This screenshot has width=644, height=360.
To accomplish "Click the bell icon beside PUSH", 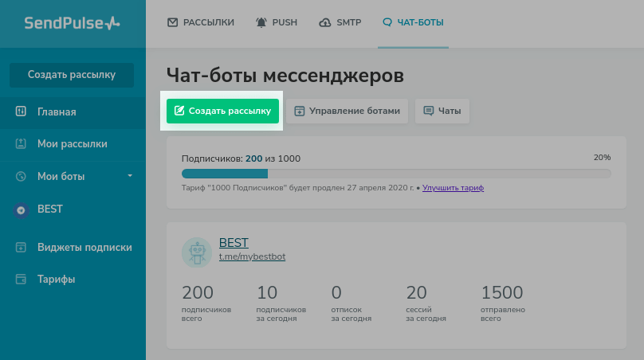I will pos(261,22).
